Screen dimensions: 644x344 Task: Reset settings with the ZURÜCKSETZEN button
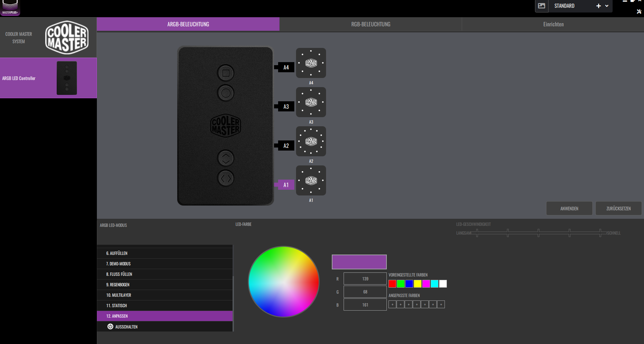coord(618,208)
